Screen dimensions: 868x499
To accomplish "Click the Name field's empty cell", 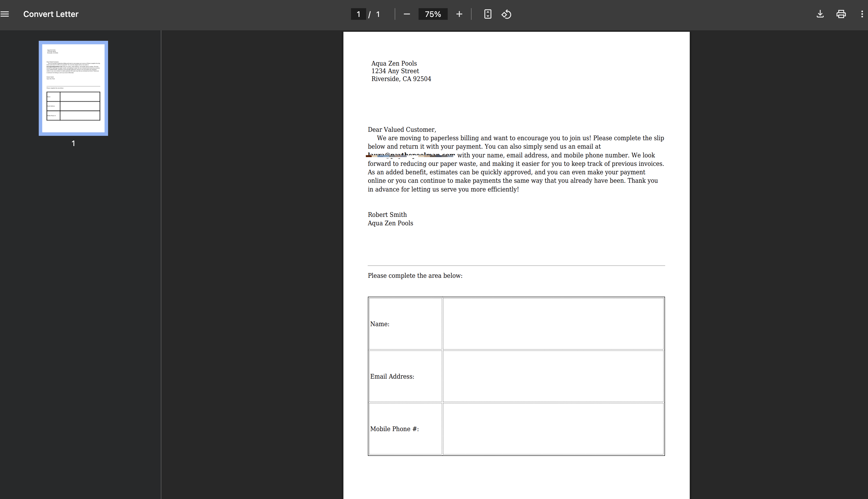I will [553, 324].
